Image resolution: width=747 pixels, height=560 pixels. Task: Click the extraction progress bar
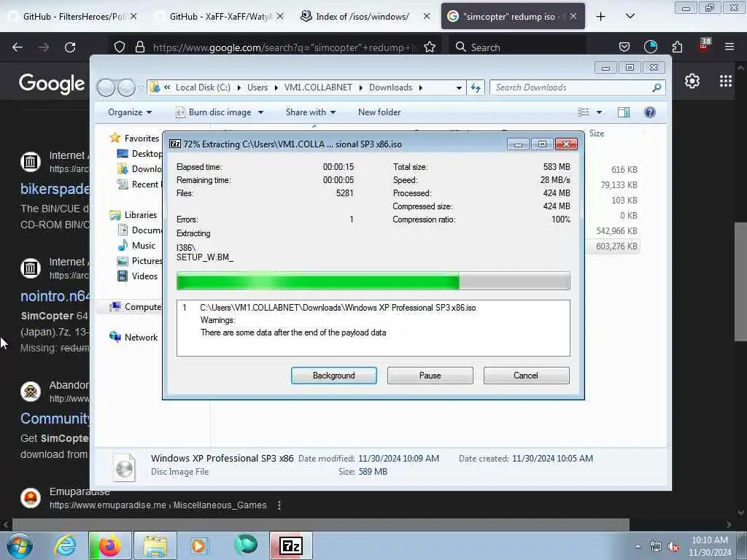373,281
